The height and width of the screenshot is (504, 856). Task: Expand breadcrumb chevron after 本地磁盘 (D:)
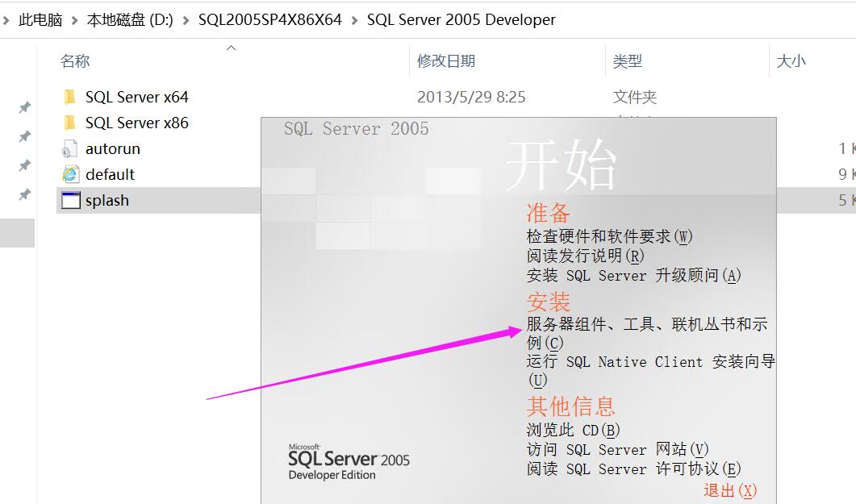(186, 21)
